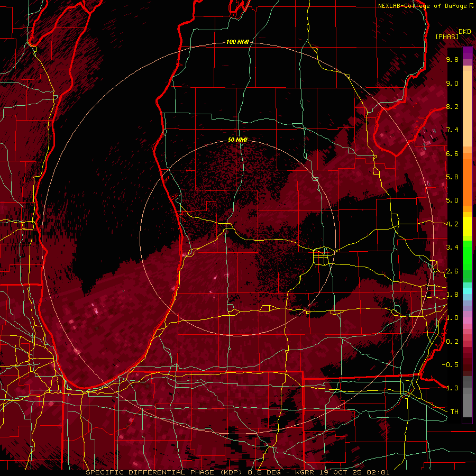Click the 2.6 value on the color scale
Image resolution: width=476 pixels, height=476 pixels.
[452, 271]
